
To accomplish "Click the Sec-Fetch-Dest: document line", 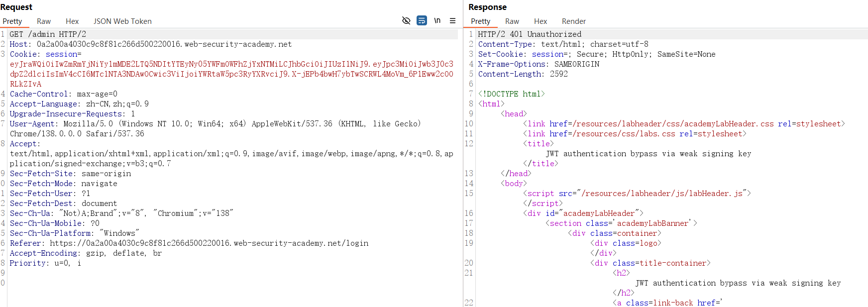I will tap(64, 204).
